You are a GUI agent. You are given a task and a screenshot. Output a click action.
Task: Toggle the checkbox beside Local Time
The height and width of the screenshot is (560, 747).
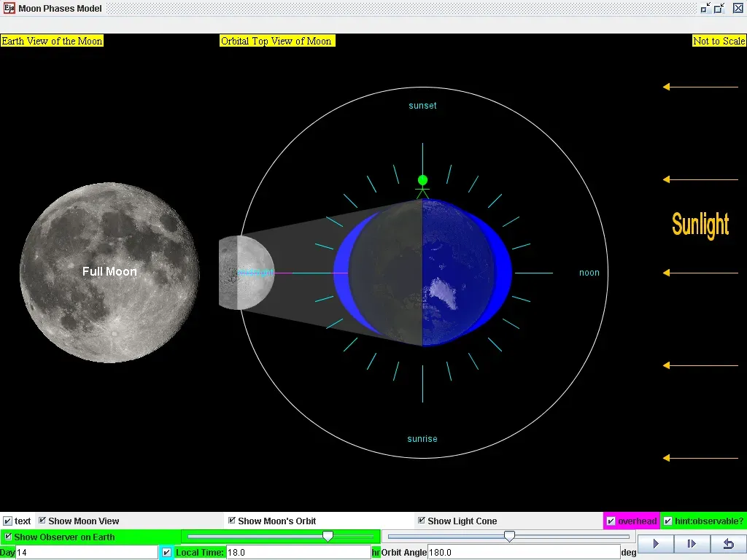[x=166, y=552]
